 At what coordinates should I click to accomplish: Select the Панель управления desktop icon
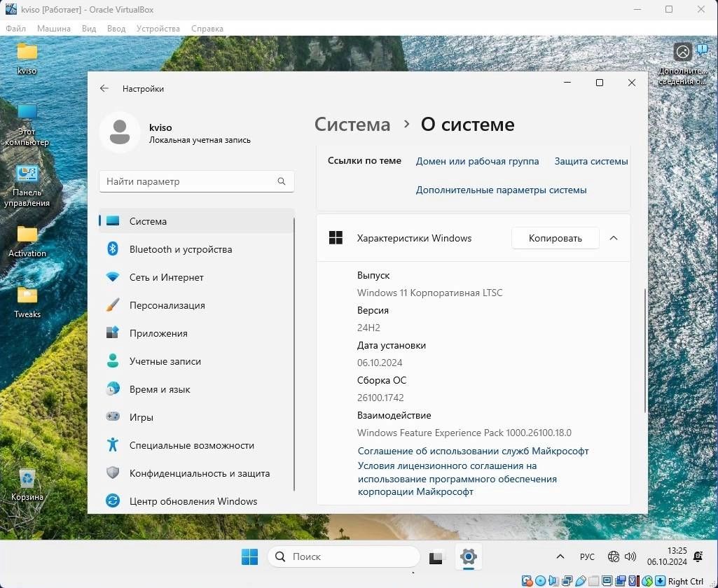(27, 185)
